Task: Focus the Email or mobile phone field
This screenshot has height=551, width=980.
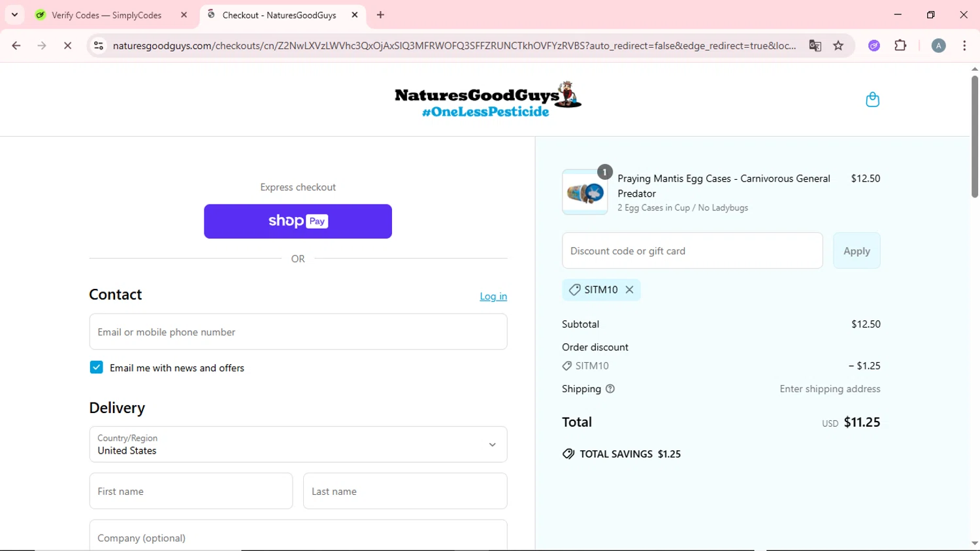Action: click(298, 332)
